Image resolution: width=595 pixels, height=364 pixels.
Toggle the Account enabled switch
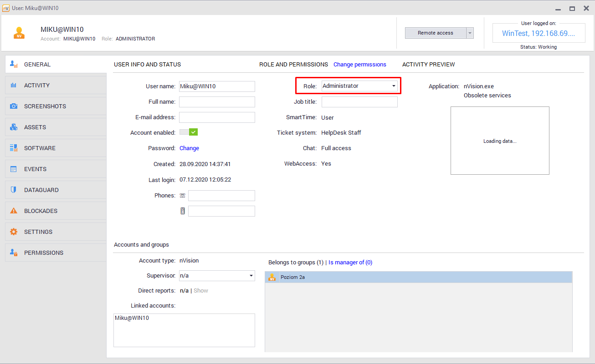(x=189, y=132)
